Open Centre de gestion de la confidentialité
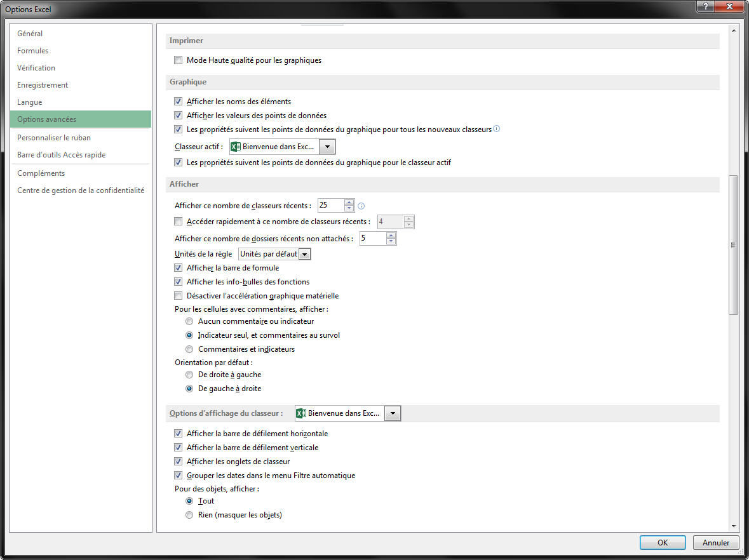 pos(80,190)
